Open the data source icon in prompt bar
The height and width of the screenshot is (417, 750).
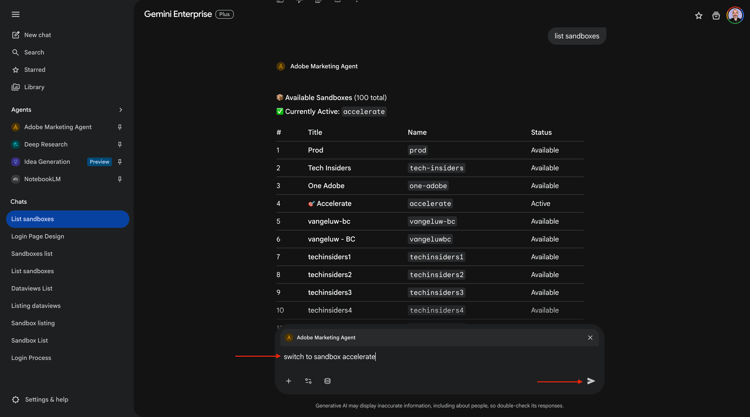coord(327,381)
